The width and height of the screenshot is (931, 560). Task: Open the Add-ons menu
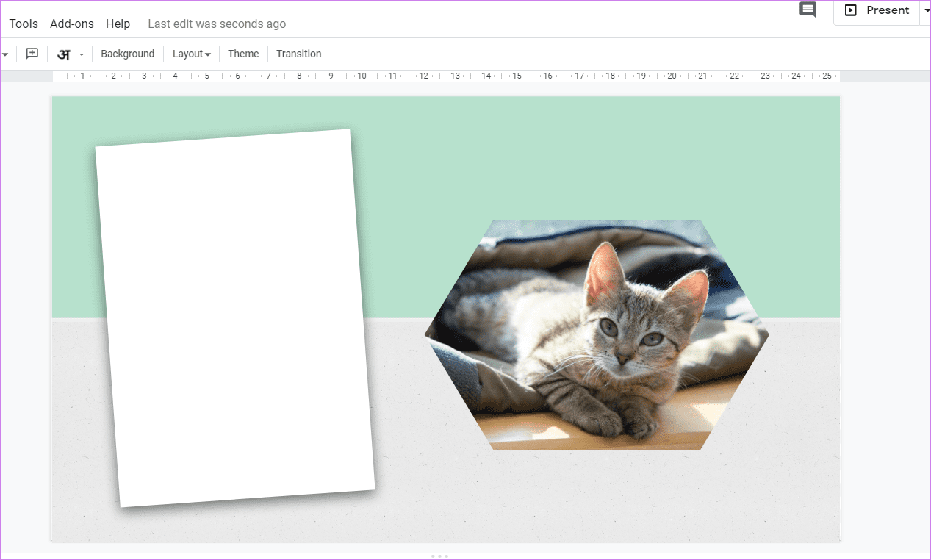[72, 24]
